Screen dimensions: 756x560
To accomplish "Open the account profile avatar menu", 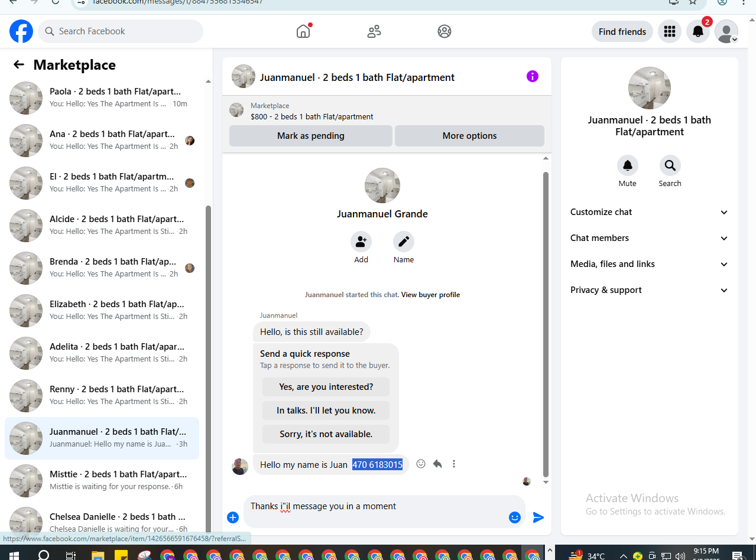I will [726, 31].
